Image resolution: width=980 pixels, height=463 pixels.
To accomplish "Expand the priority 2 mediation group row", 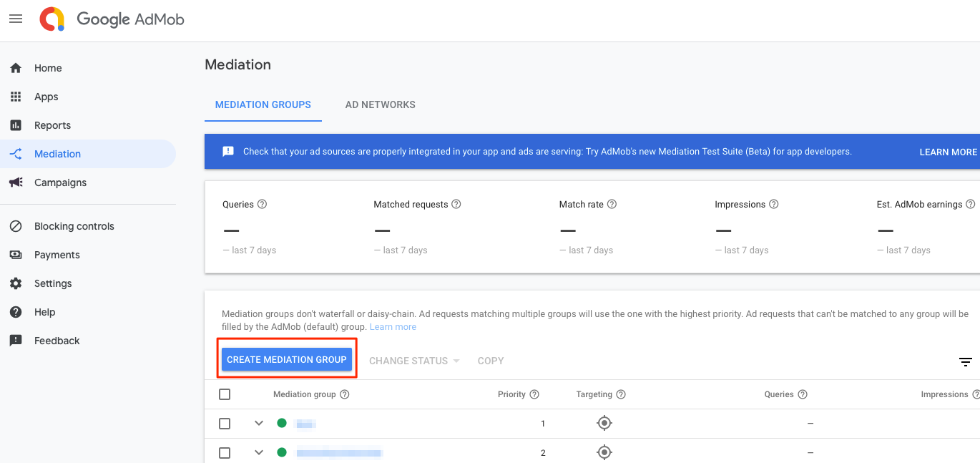I will pos(259,452).
